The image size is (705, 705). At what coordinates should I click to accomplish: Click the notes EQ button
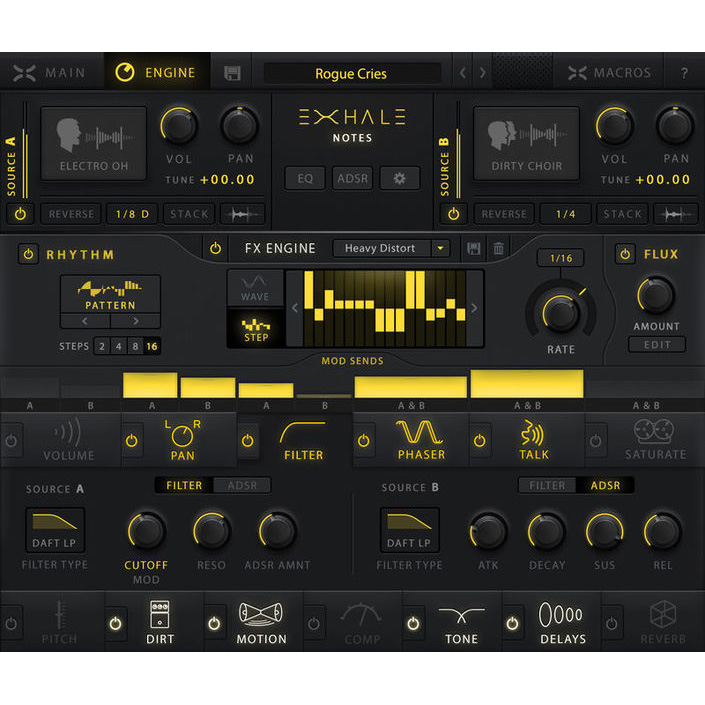pyautogui.click(x=305, y=178)
